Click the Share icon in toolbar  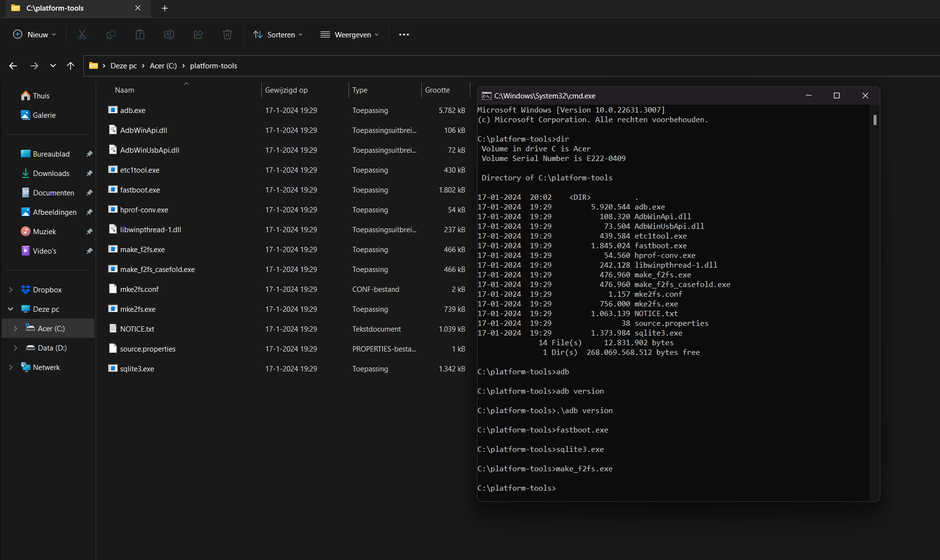click(x=198, y=34)
